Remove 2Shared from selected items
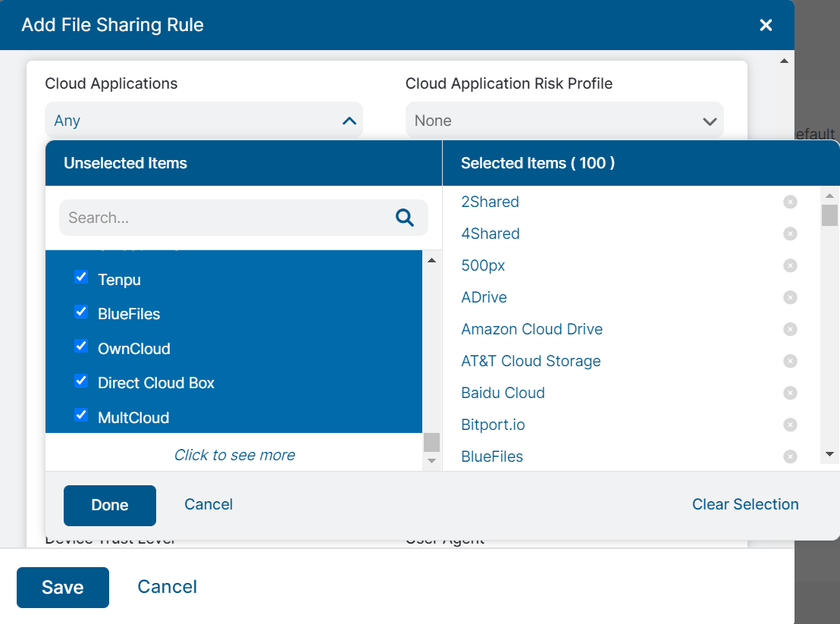 coord(790,202)
